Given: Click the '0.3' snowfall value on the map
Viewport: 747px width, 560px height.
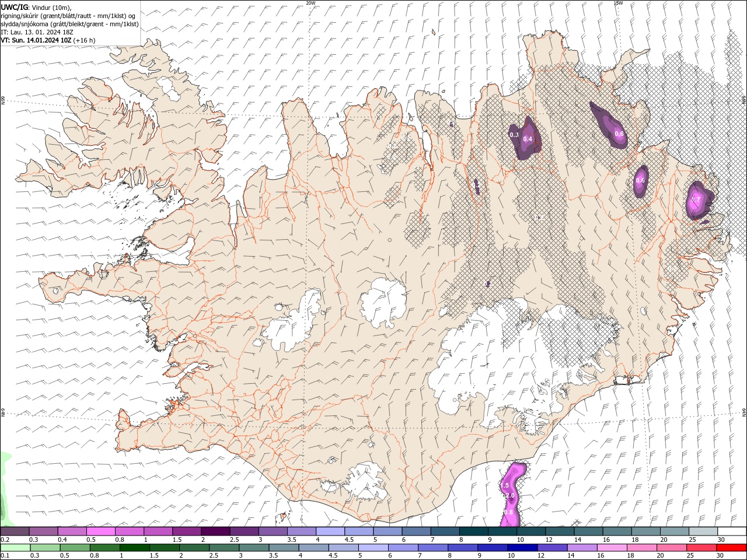Looking at the screenshot, I should click(x=514, y=135).
